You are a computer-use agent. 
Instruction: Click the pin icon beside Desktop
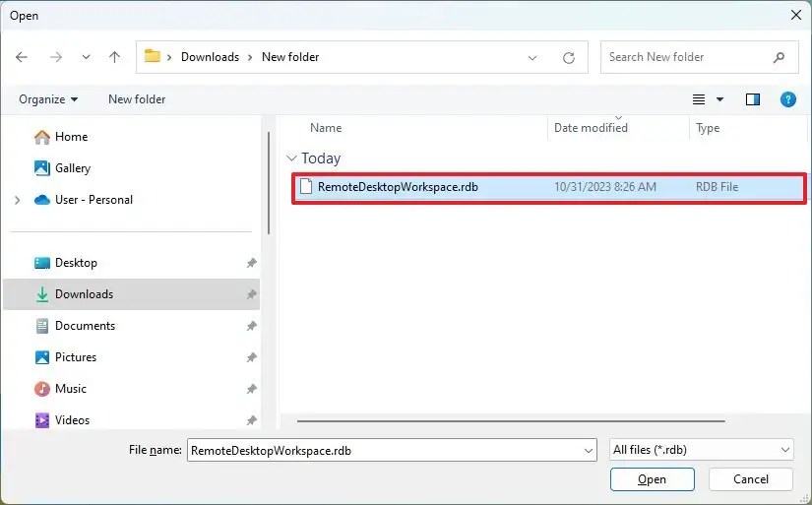251,263
